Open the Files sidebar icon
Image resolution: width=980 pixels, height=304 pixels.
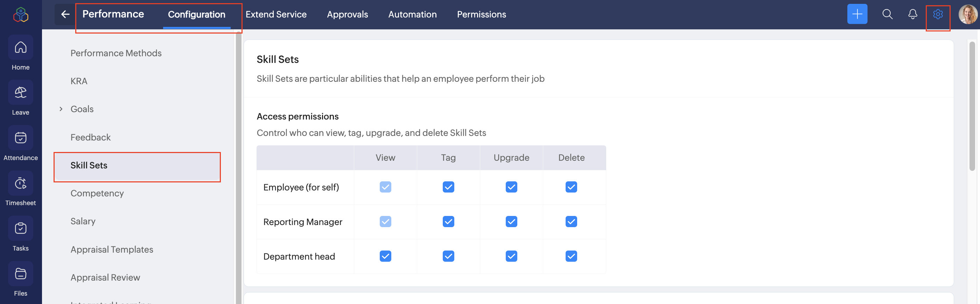coord(21,274)
